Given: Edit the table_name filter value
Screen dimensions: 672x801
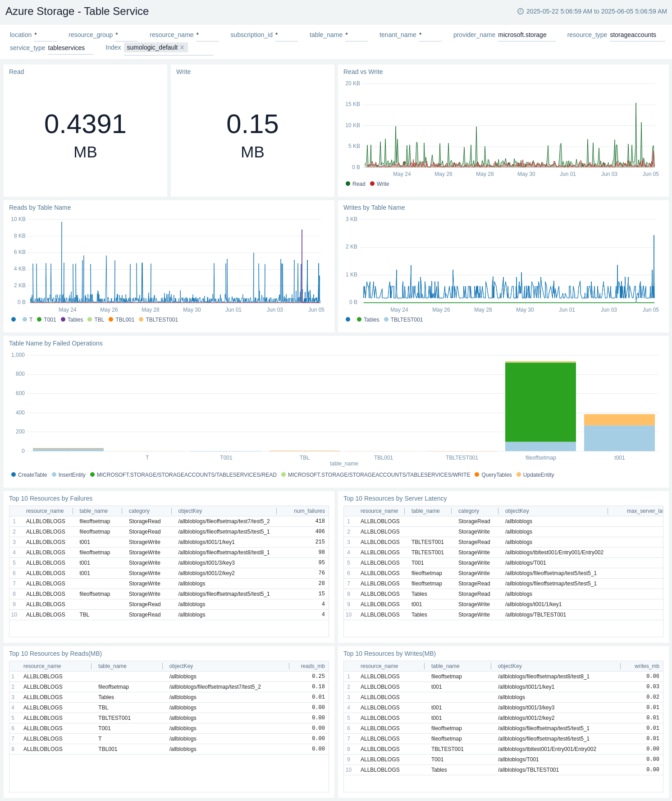Looking at the screenshot, I should coord(357,35).
